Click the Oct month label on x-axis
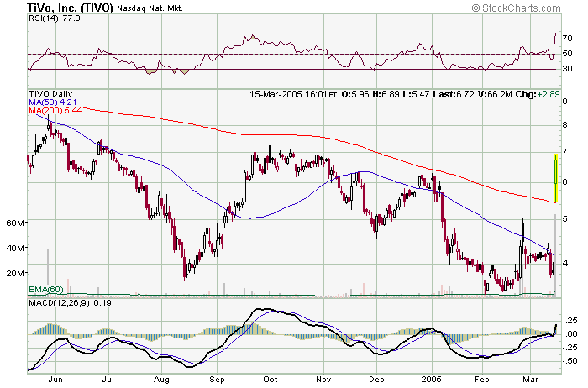This screenshot has width=588, height=388. (270, 380)
